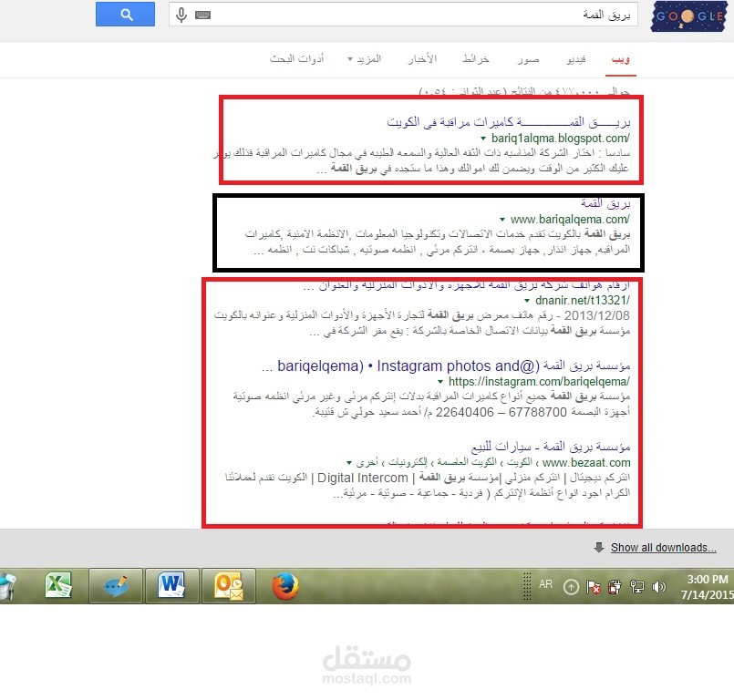734x700 pixels.
Task: Open Word from the taskbar
Action: (x=172, y=586)
